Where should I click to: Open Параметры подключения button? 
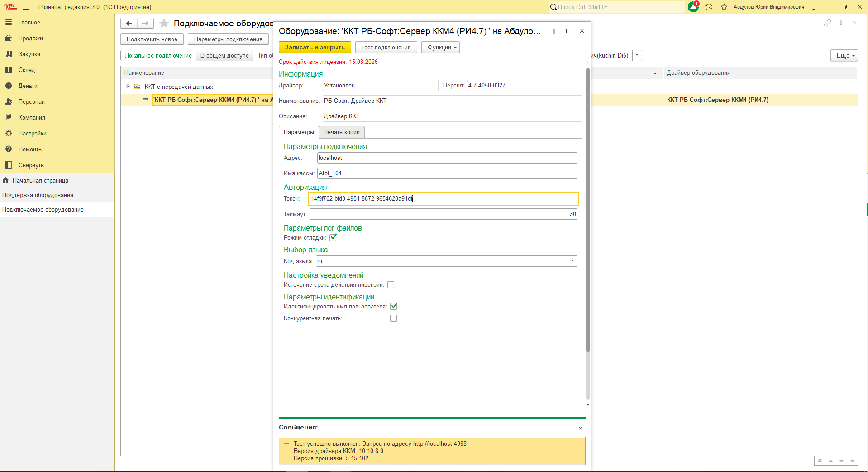228,39
